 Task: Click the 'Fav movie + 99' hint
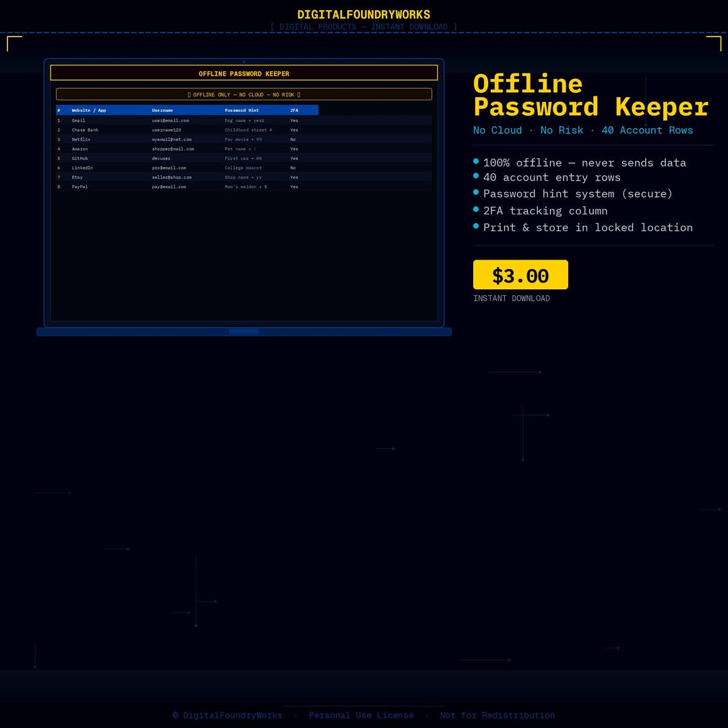[x=243, y=140]
